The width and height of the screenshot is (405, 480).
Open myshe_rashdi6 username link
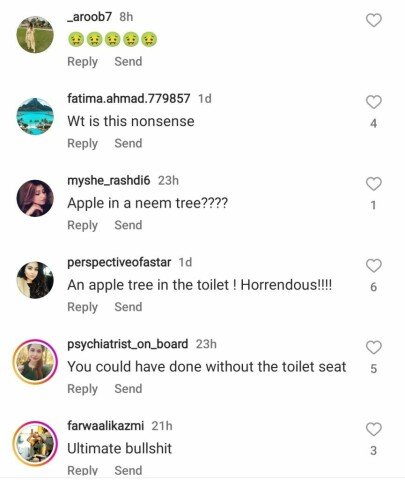[x=109, y=180]
